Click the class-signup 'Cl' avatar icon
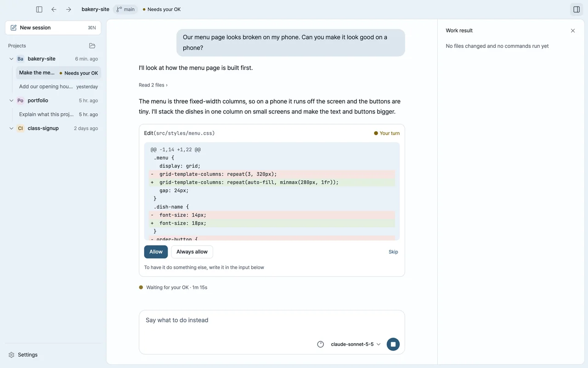 point(20,128)
